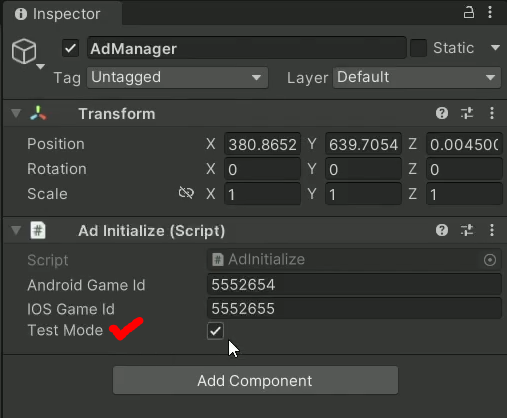This screenshot has width=507, height=418.
Task: Click Rotation Y field
Action: [363, 169]
